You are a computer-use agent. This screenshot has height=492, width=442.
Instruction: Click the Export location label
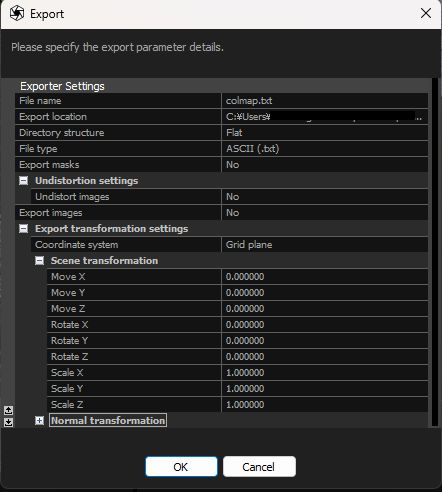point(53,117)
